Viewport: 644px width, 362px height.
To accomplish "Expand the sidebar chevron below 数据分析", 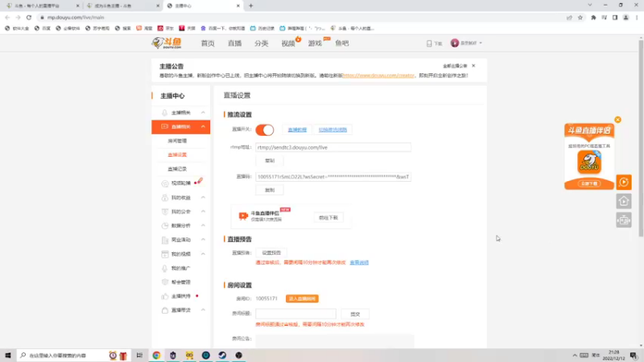I will point(203,239).
